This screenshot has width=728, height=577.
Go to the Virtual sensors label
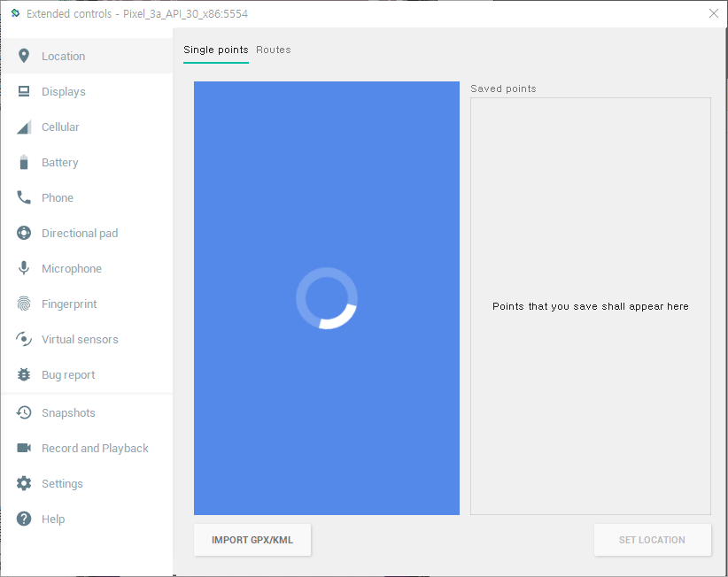(80, 340)
